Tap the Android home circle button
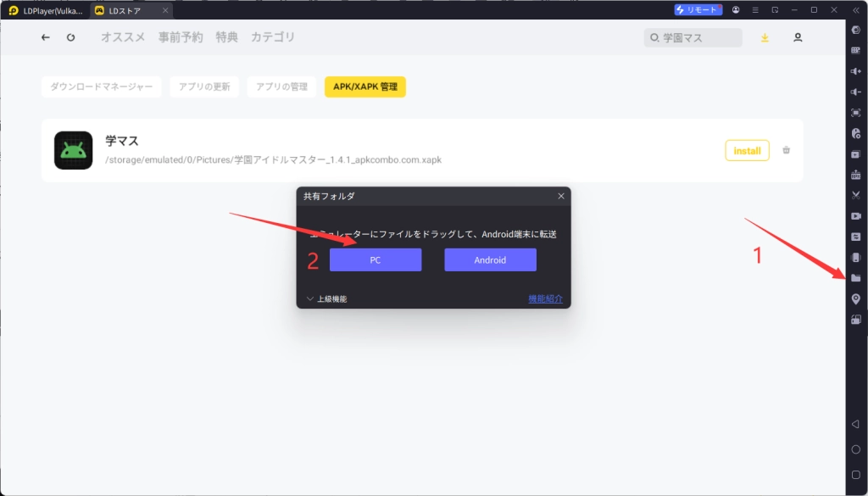 coord(856,449)
